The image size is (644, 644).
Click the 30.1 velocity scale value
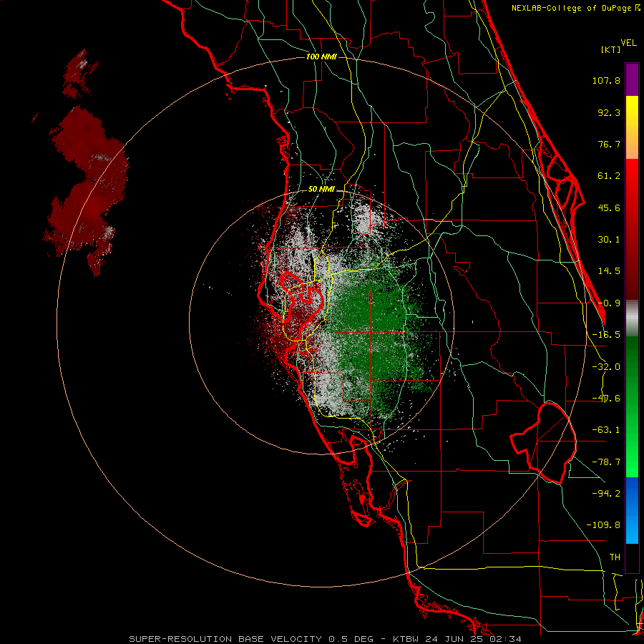[x=609, y=240]
